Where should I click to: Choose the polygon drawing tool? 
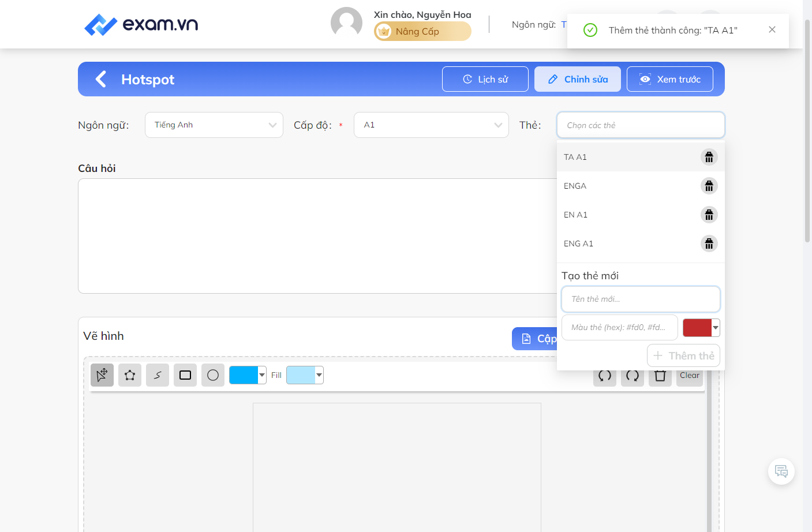(x=130, y=375)
